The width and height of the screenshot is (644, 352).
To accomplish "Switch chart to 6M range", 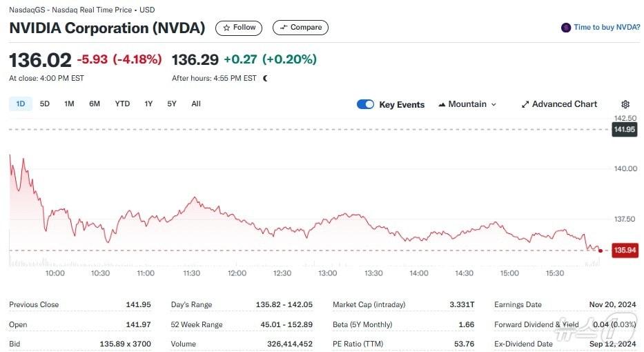I will [x=95, y=104].
